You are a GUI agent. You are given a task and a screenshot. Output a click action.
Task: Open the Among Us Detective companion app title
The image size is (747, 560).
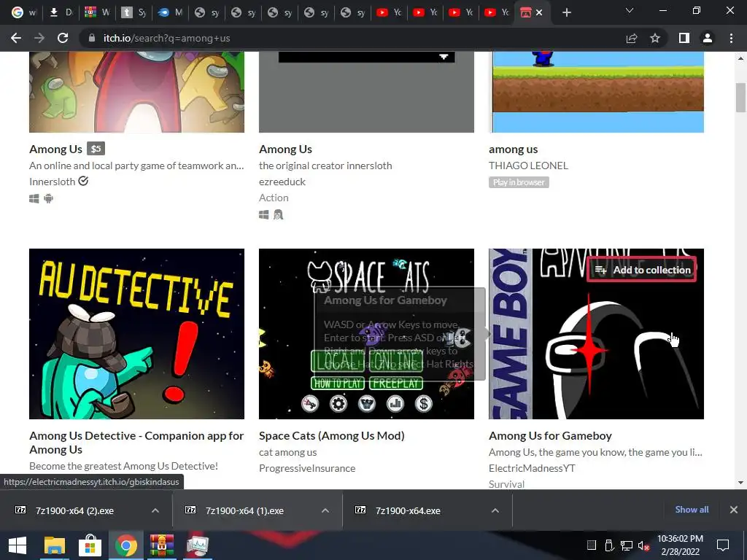pyautogui.click(x=136, y=443)
